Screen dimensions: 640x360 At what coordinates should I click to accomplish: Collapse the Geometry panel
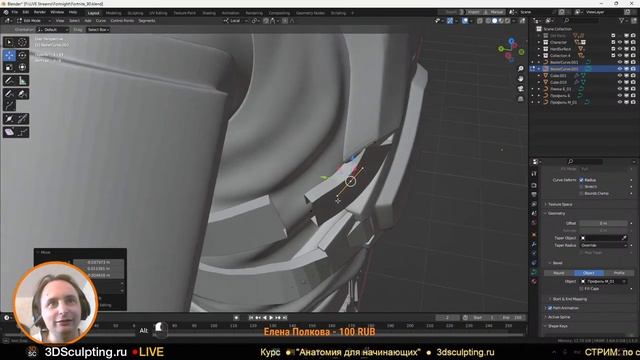pyautogui.click(x=556, y=213)
